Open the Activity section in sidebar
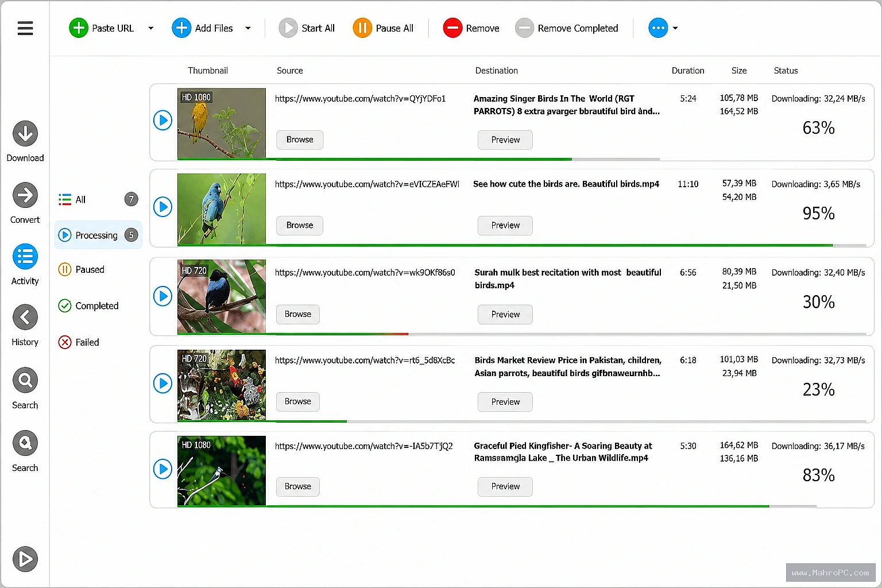The width and height of the screenshot is (882, 588). click(25, 265)
